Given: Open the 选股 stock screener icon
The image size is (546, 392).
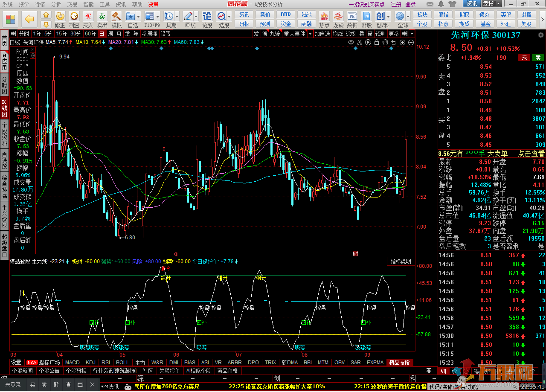Looking at the screenshot, I should click(221, 16).
